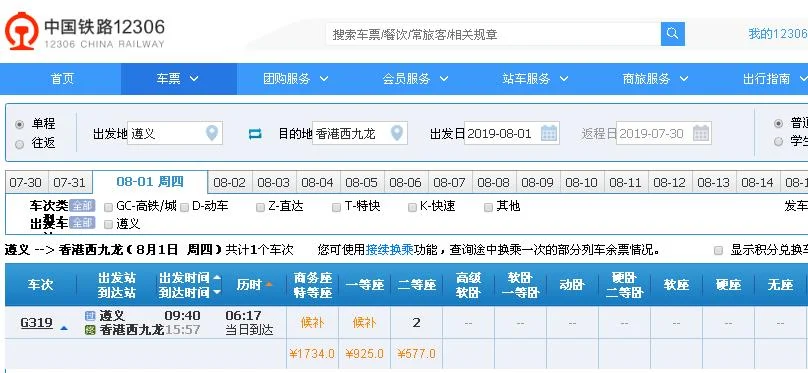Click the site search input box
Image resolution: width=808 pixels, height=373 pixels.
pyautogui.click(x=494, y=34)
